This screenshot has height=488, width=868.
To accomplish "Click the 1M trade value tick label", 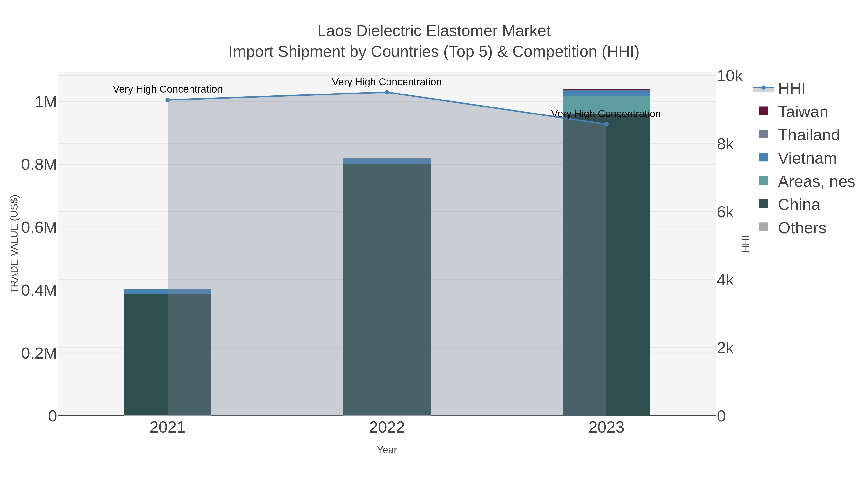I will [46, 102].
